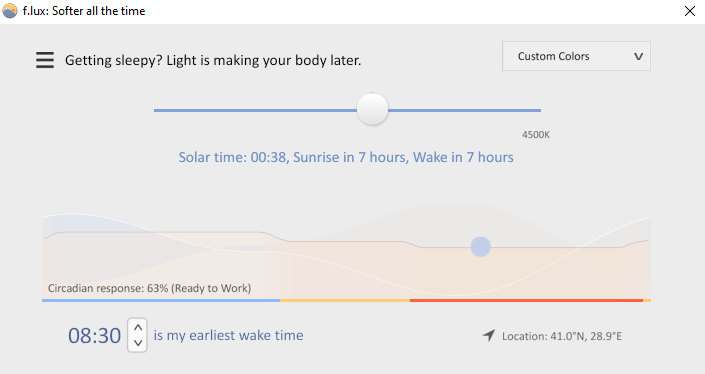Click the blue daytime segment of timeline bar
Image resolution: width=705 pixels, height=374 pixels.
click(161, 300)
